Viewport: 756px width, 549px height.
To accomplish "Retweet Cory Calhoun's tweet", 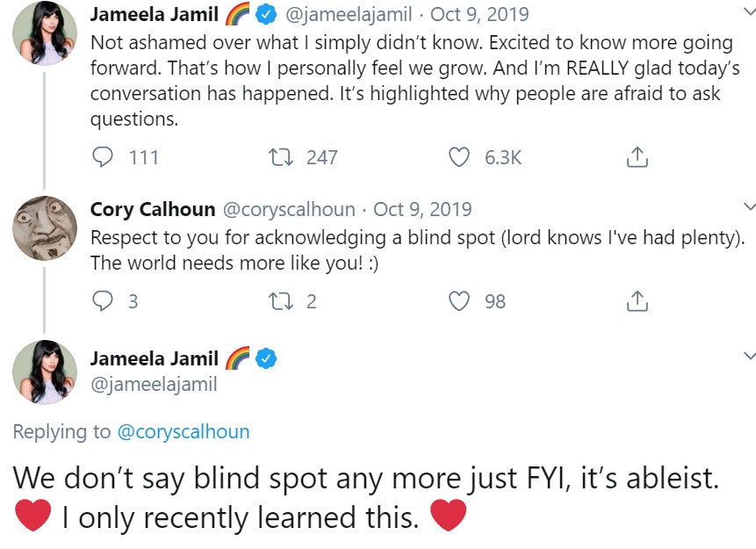I will [281, 301].
